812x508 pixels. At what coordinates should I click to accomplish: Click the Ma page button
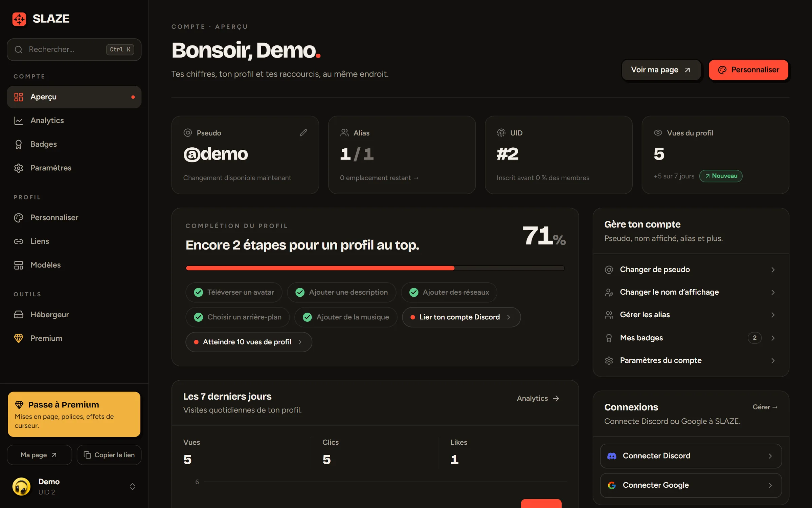pyautogui.click(x=39, y=455)
